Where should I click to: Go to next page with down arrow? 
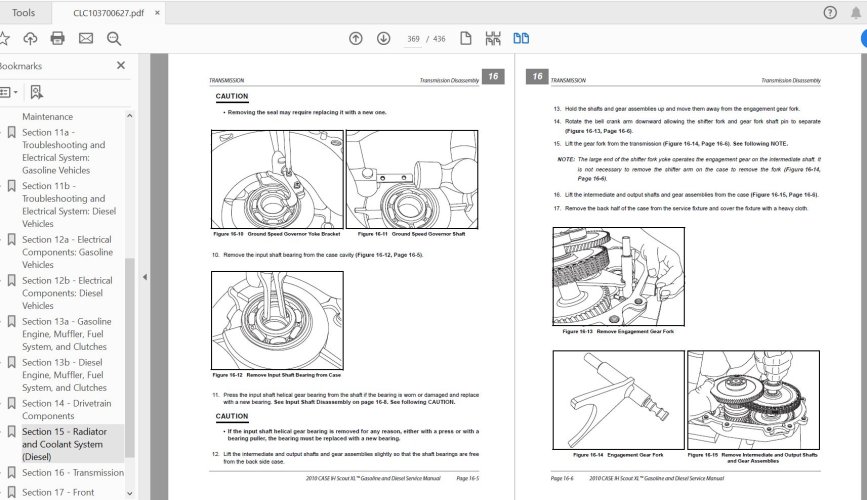click(x=383, y=39)
